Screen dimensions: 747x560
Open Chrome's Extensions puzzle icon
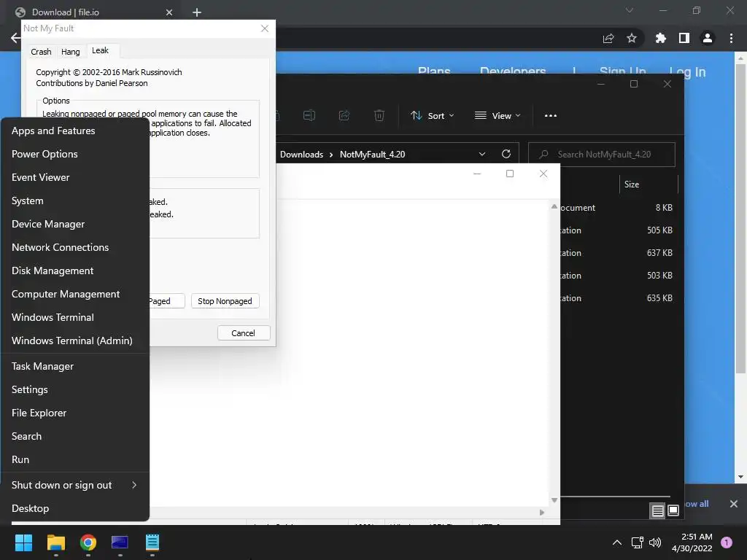(660, 38)
